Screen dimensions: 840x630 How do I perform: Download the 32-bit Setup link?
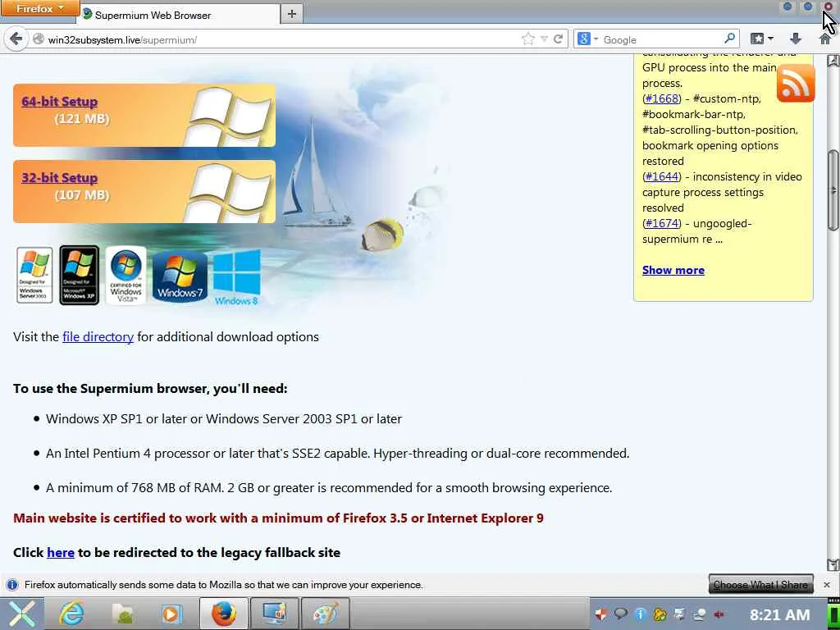(59, 177)
